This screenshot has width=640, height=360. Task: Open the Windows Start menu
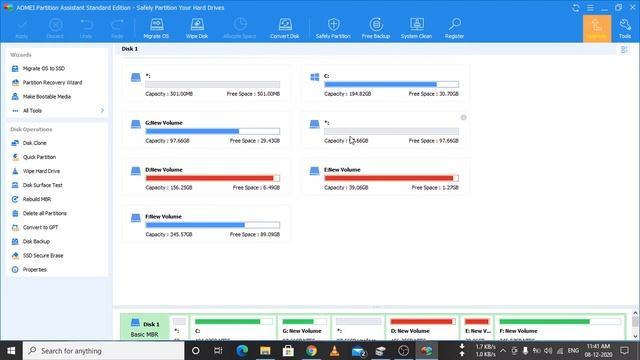click(11, 351)
